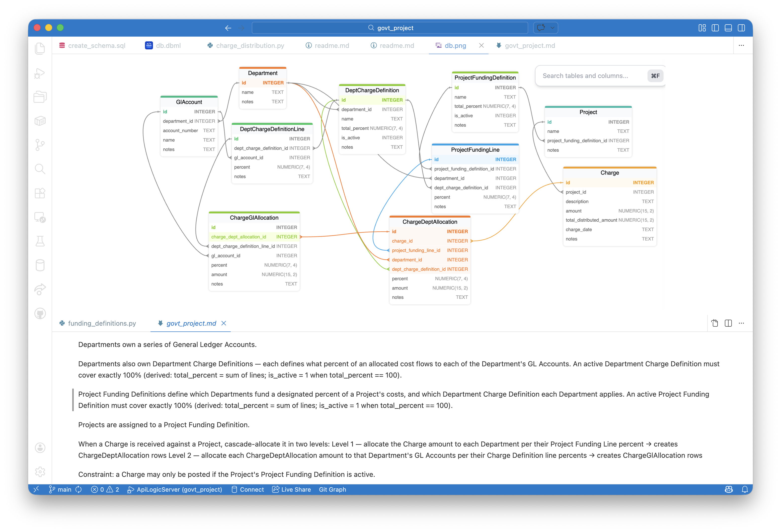Toggle the bottom panel layout button
The height and width of the screenshot is (532, 781).
728,28
